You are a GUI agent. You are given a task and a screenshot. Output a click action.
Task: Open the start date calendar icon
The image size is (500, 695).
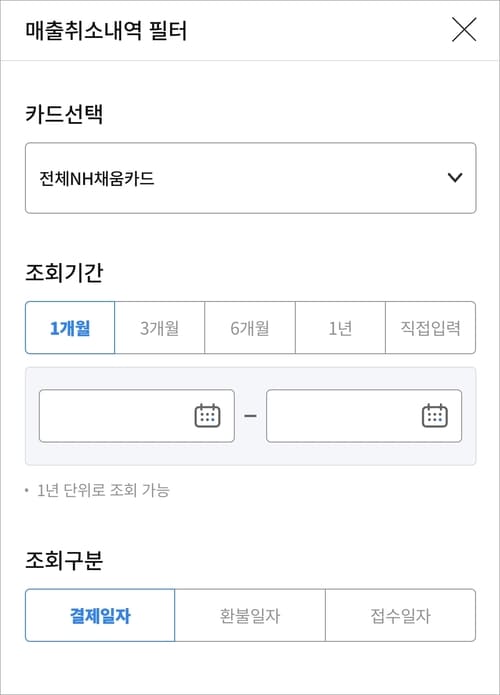[207, 416]
